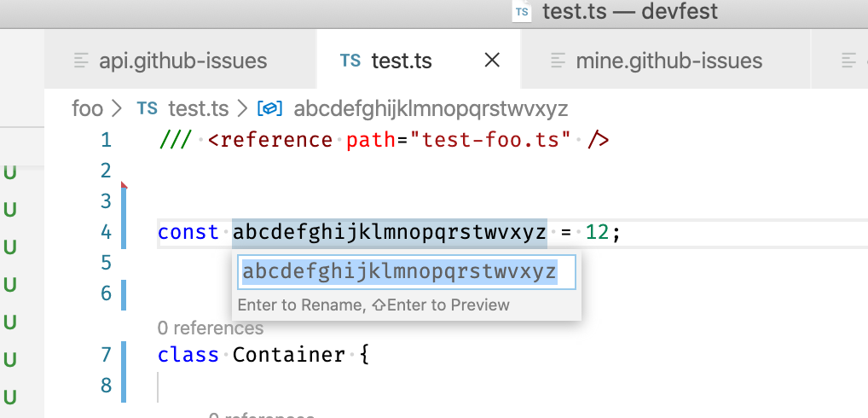This screenshot has height=418, width=868.
Task: Click the constant symbol icon in breadcrumb
Action: [271, 108]
